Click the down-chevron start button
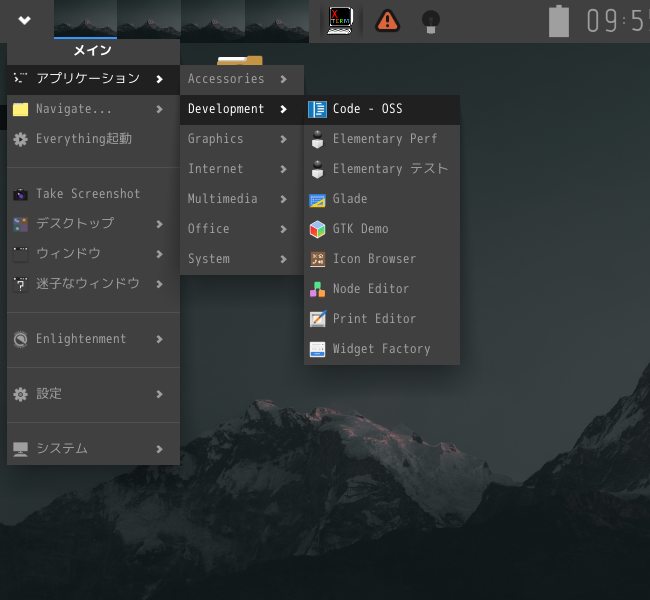The height and width of the screenshot is (600, 650). 24,20
